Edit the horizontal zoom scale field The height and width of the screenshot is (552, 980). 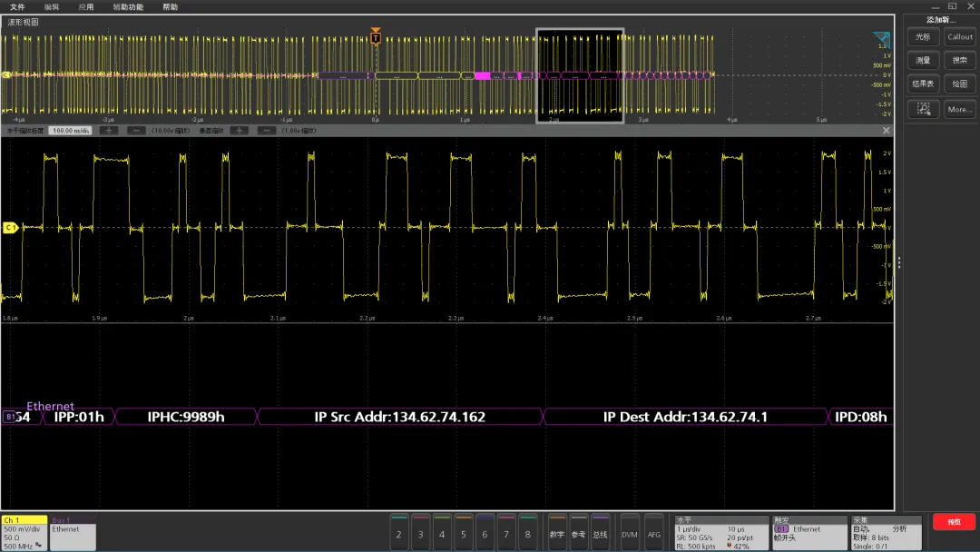pos(71,131)
